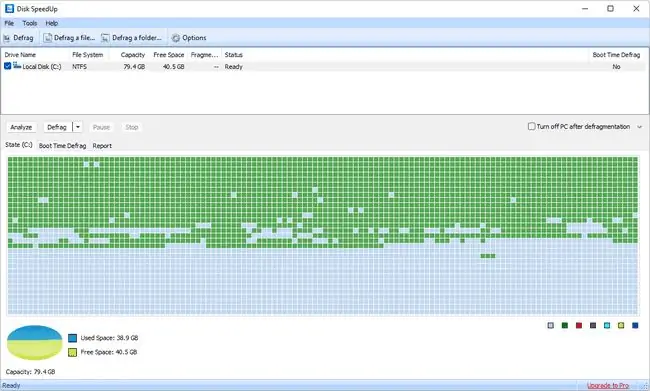Viewport: 650px width, 391px height.
Task: Click the Defrag toolbar icon
Action: [7, 38]
